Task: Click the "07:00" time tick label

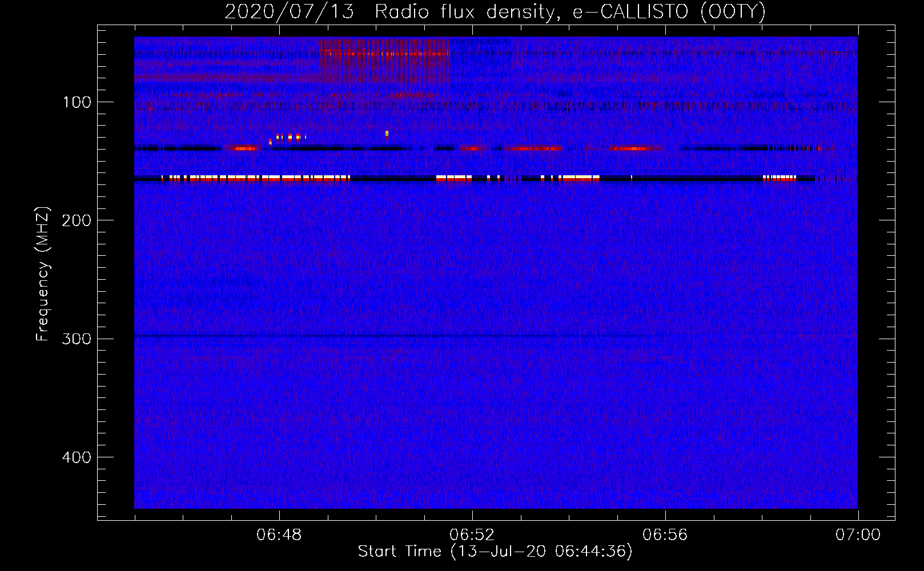Action: coord(858,535)
